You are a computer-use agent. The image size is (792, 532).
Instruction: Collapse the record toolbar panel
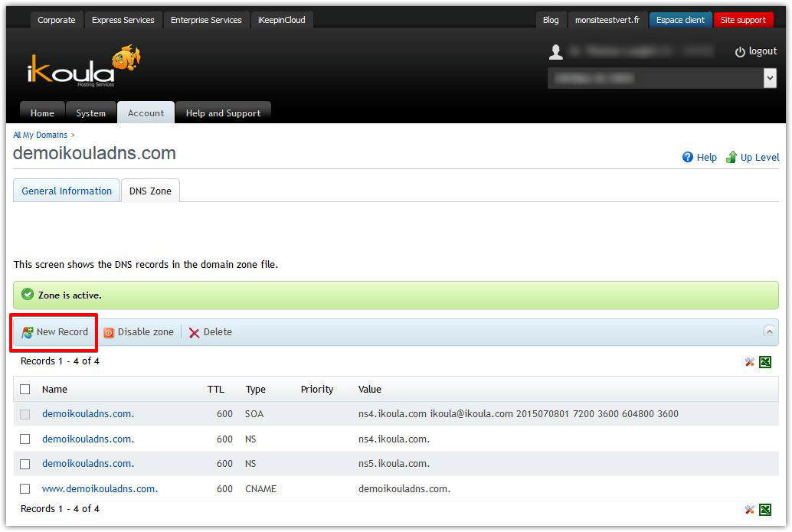coord(769,331)
